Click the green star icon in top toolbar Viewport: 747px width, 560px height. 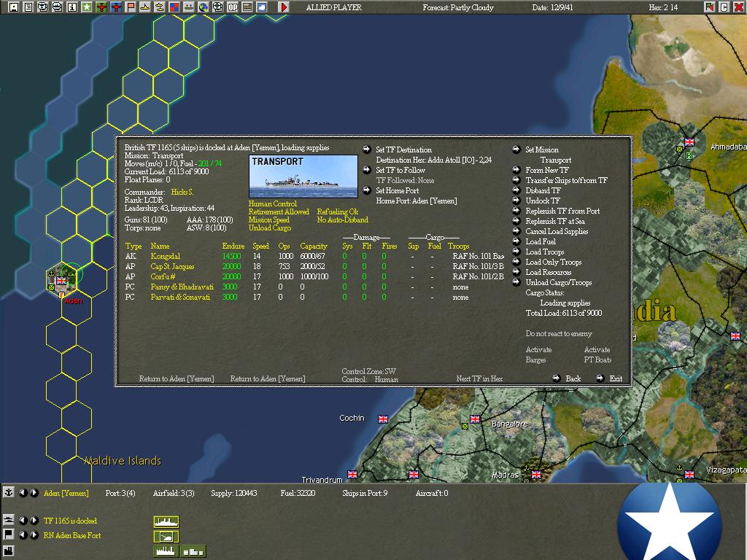click(87, 7)
